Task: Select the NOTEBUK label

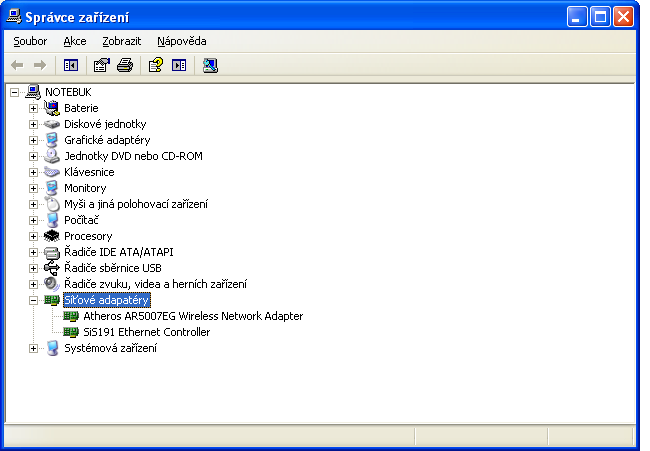Action: point(68,92)
